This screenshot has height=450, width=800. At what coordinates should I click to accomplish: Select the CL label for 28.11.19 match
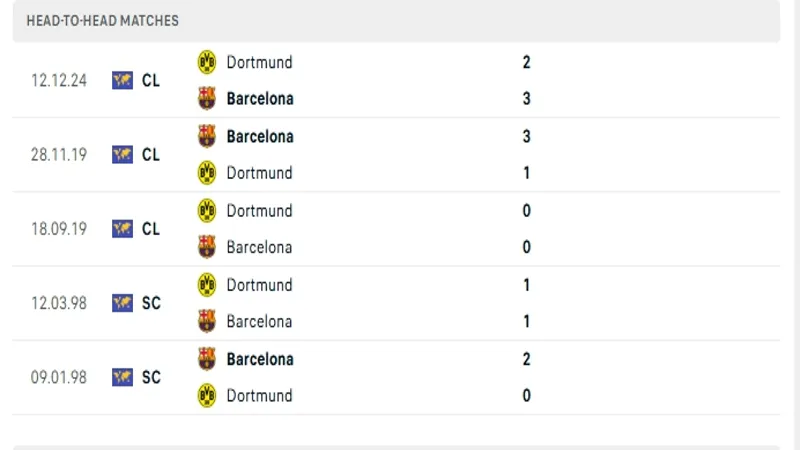click(x=151, y=155)
